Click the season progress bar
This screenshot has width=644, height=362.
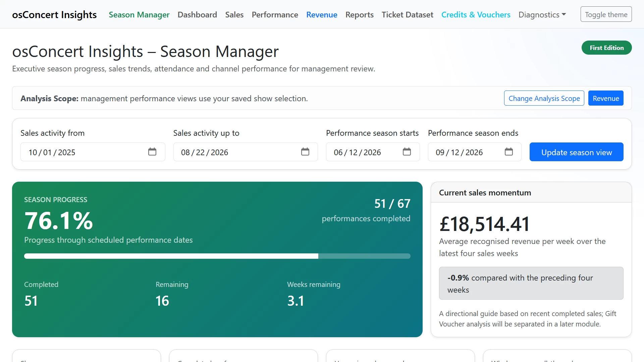coord(217,256)
